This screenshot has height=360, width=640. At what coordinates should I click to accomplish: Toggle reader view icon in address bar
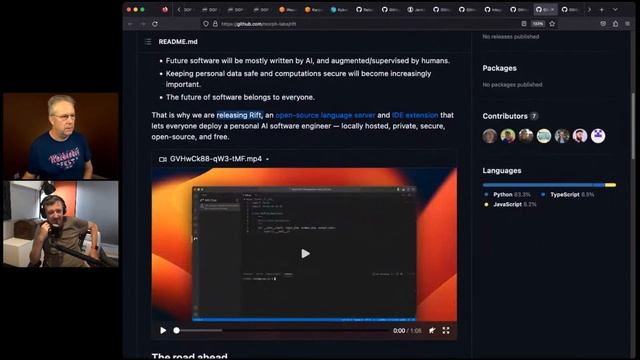tap(524, 24)
